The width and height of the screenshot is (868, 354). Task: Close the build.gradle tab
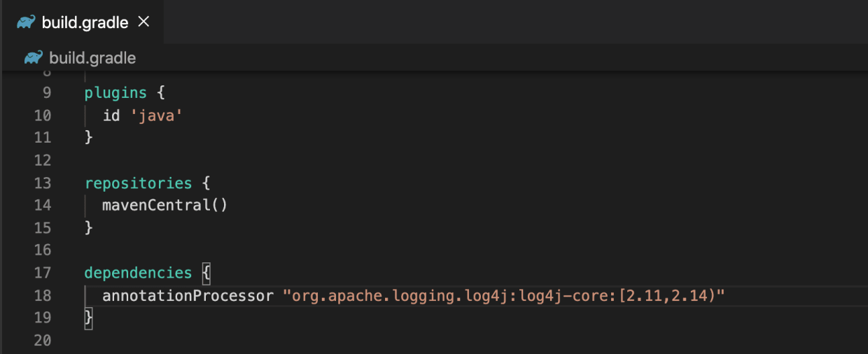(x=143, y=22)
